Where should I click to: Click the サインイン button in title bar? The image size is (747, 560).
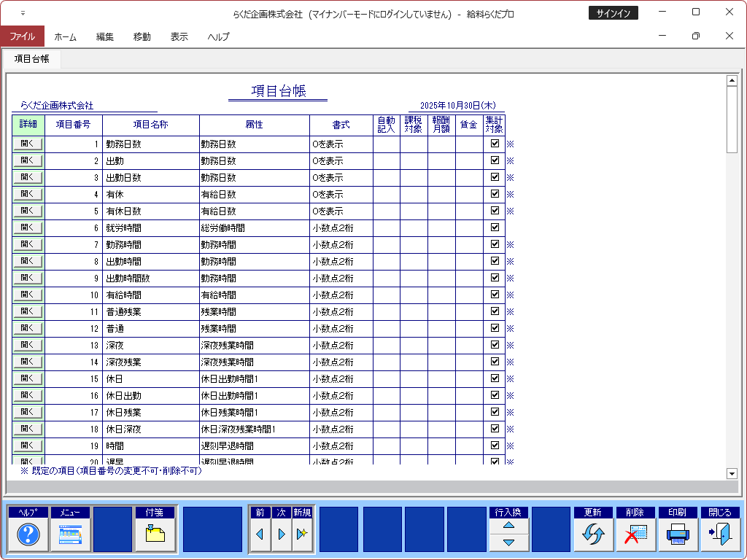click(x=613, y=13)
